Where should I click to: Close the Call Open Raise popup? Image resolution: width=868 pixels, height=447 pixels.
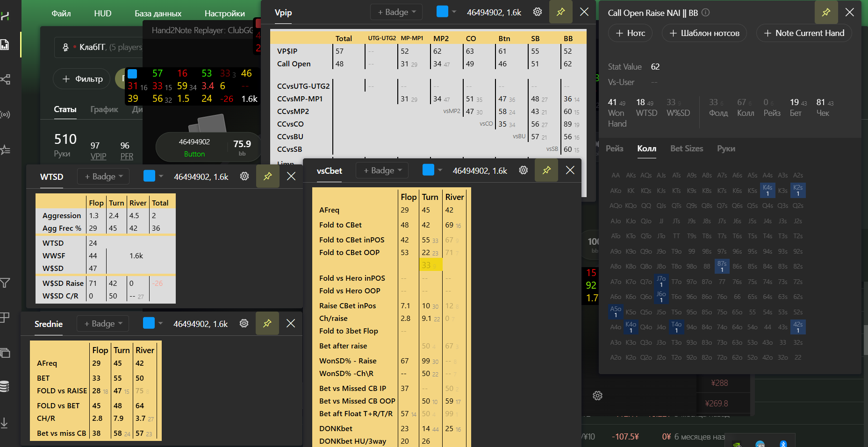[x=850, y=12]
